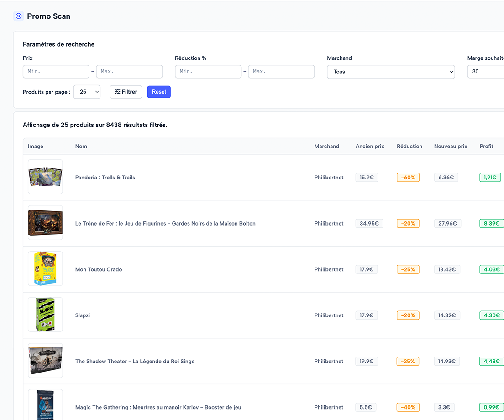This screenshot has height=420, width=504.
Task: Select the Slapzi product thumbnail
Action: coord(45,315)
